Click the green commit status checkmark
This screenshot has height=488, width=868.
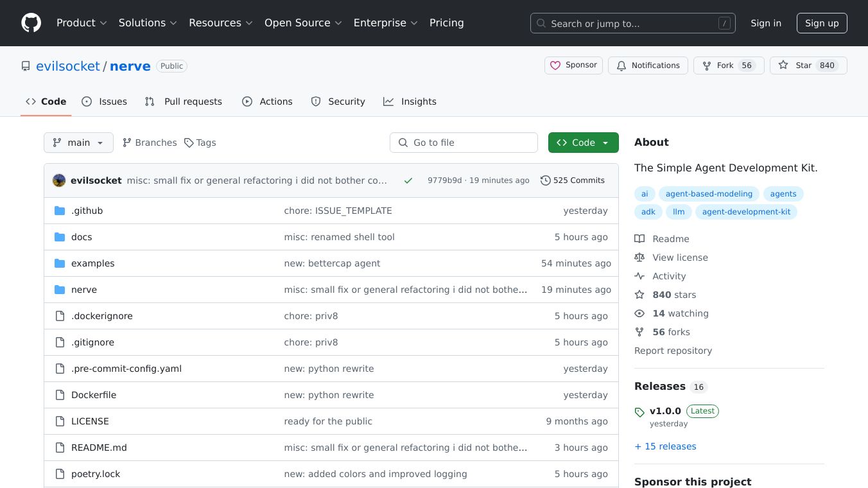[x=408, y=180]
